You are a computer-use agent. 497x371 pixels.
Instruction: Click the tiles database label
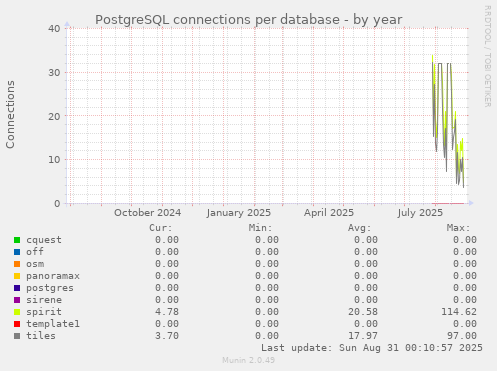(41, 336)
